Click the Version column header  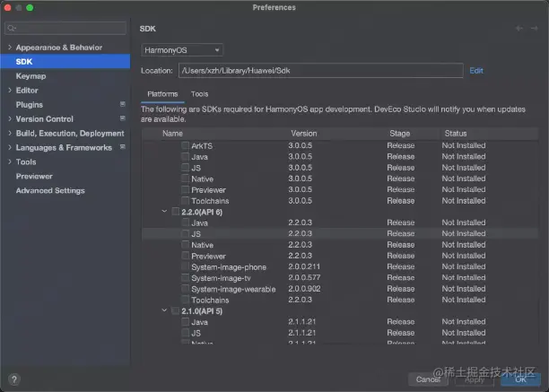[304, 134]
